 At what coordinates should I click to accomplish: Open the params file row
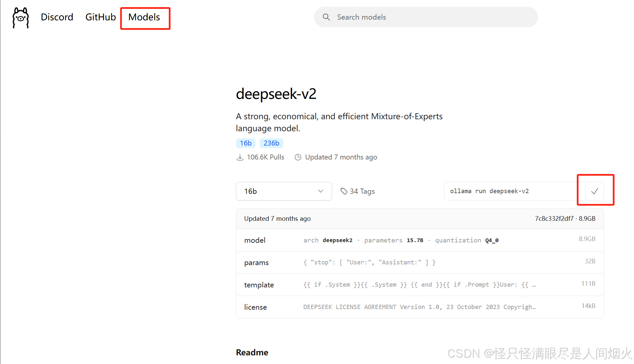point(420,262)
